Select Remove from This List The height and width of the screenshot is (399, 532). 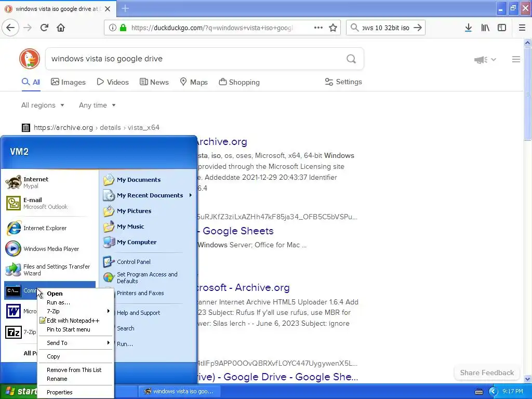point(75,370)
